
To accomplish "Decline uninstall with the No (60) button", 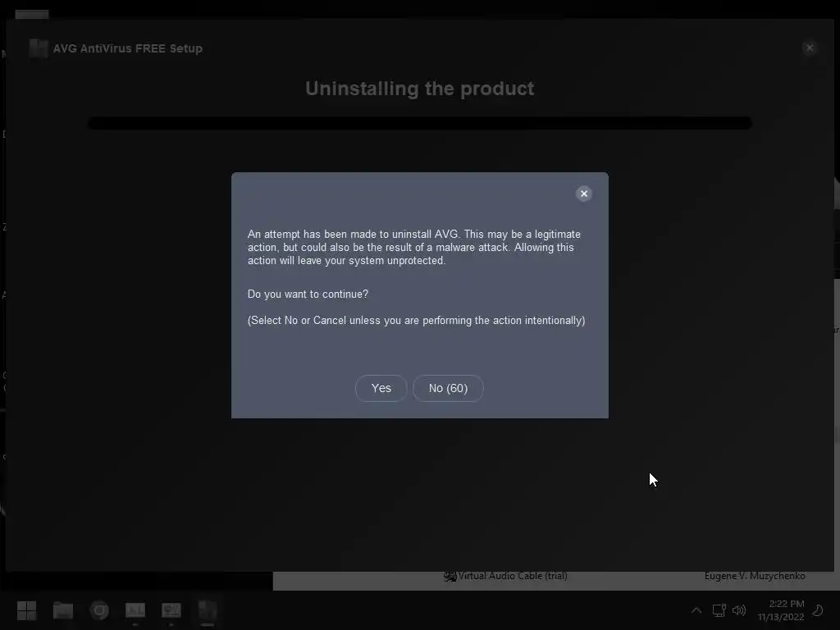I will [x=448, y=388].
